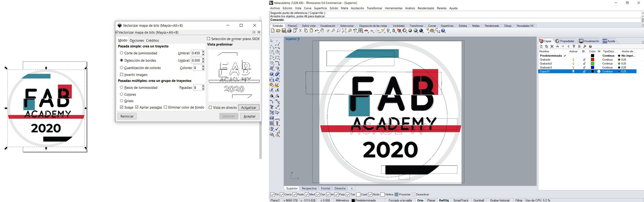Click New file icon in Rhino toolbar
This screenshot has height=202, width=644.
[273, 31]
